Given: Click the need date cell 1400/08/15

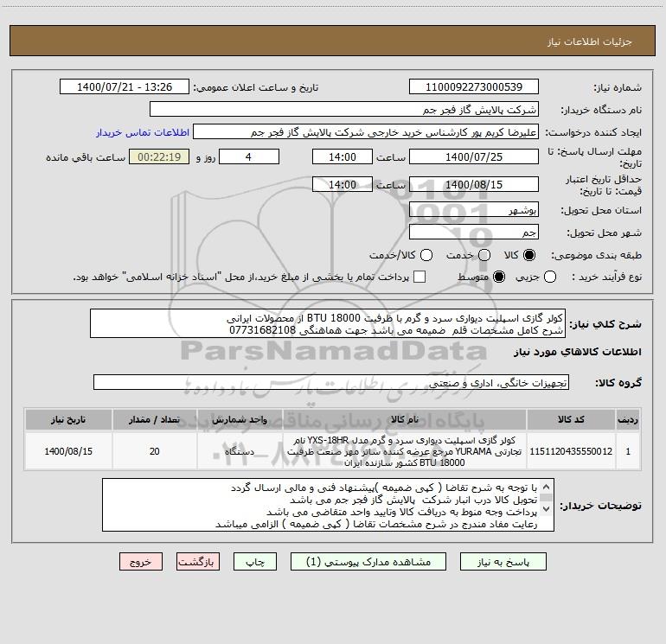Looking at the screenshot, I should [68, 451].
